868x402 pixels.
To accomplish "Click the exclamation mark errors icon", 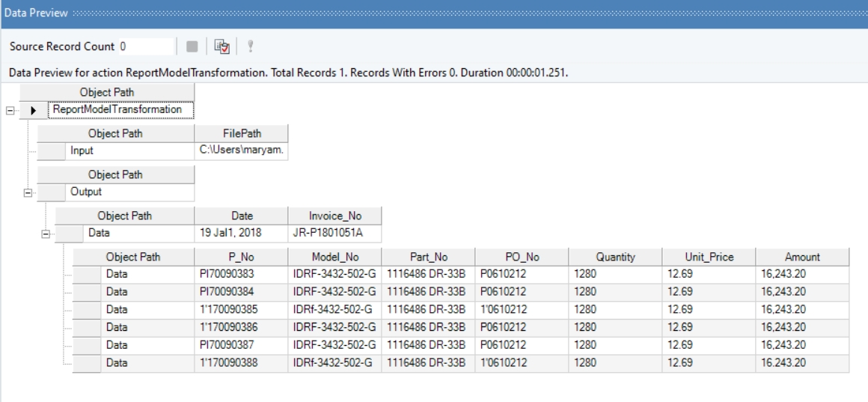I will 250,46.
